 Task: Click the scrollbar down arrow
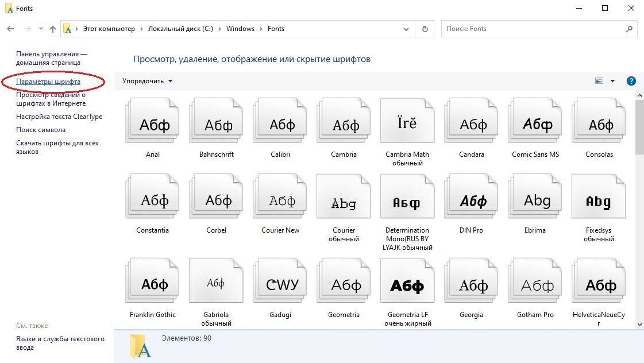pyautogui.click(x=639, y=325)
